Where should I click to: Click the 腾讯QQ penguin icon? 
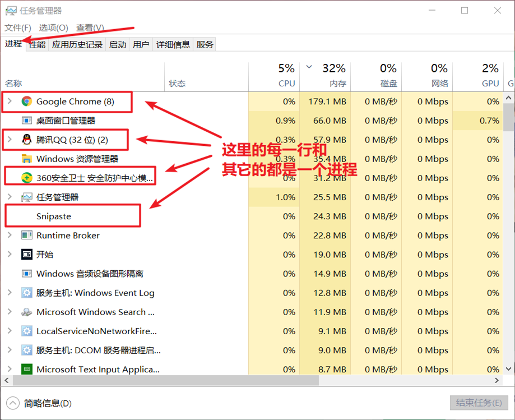[x=26, y=140]
